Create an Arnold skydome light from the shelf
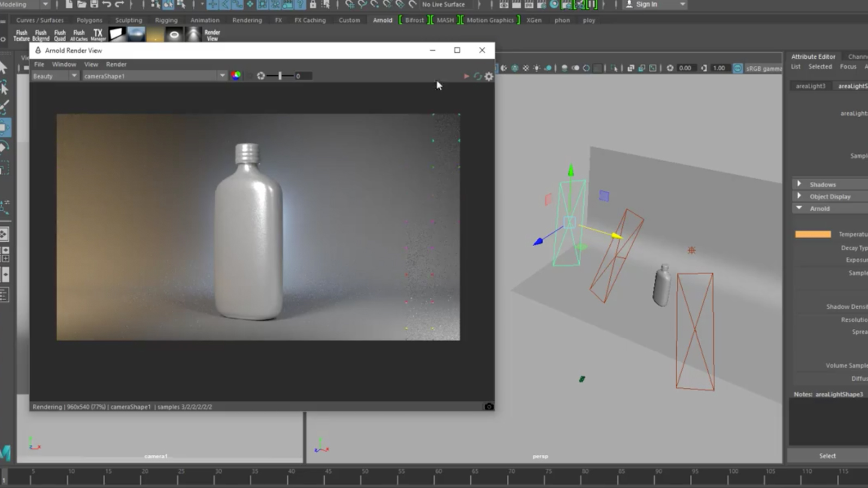Screen dimensions: 868x488 [136, 34]
